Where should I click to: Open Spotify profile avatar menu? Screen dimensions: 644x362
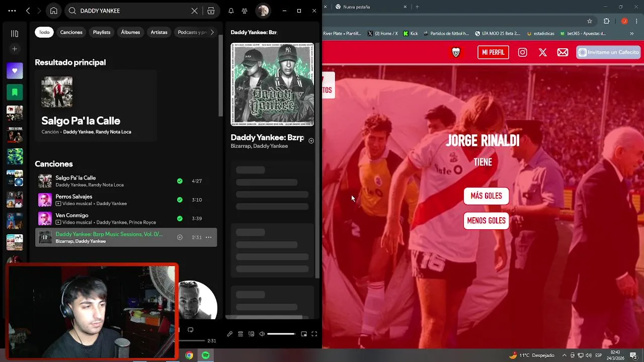tap(263, 11)
